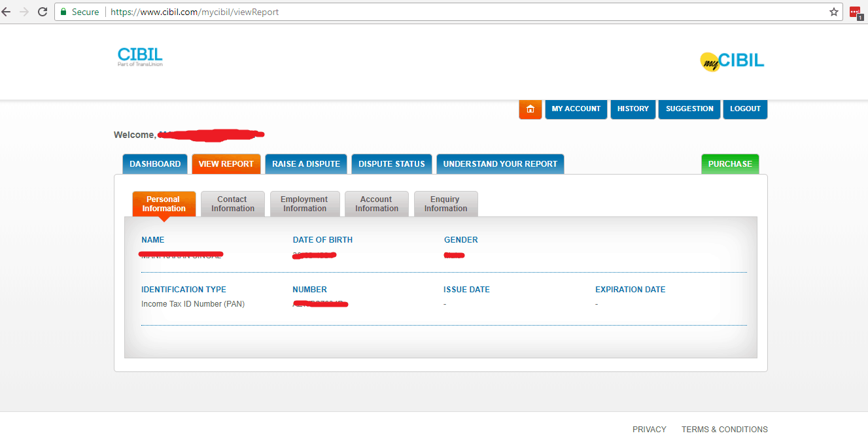
Task: Open My Account
Action: coord(576,109)
